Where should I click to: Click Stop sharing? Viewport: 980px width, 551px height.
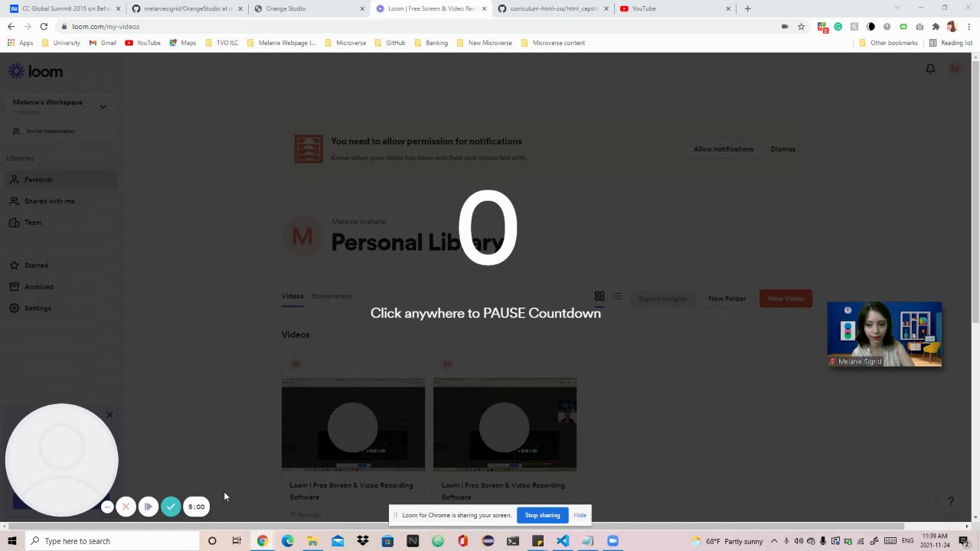pyautogui.click(x=542, y=515)
